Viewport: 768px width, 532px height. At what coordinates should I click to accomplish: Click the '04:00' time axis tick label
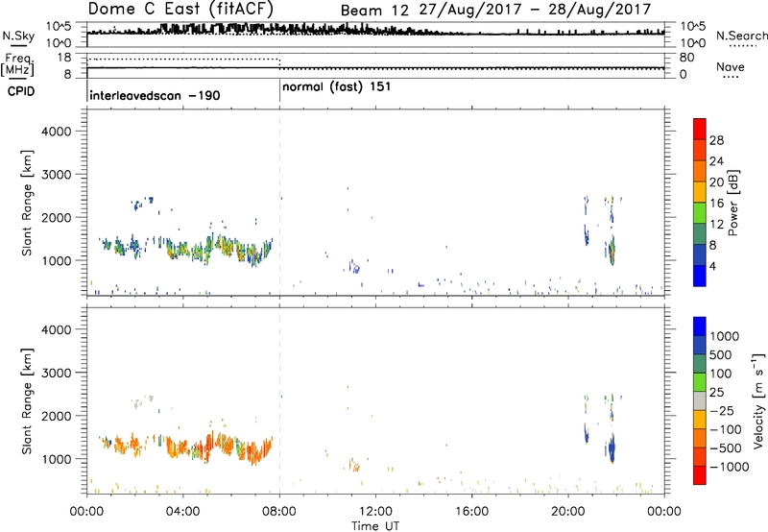coord(183,512)
